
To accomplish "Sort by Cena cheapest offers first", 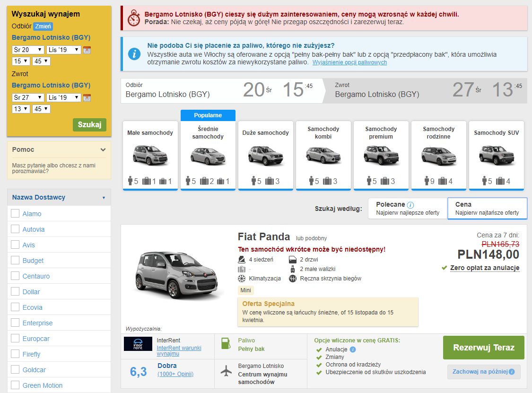I will [487, 208].
